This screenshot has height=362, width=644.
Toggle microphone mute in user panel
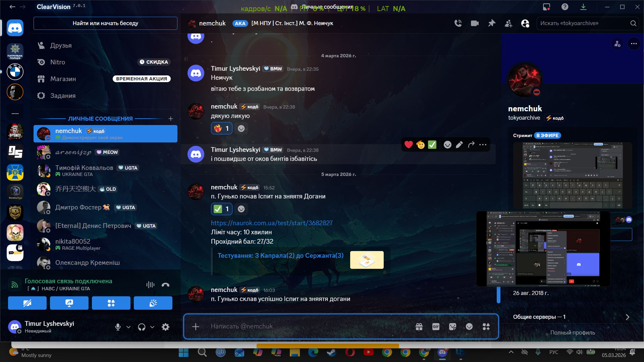118,327
